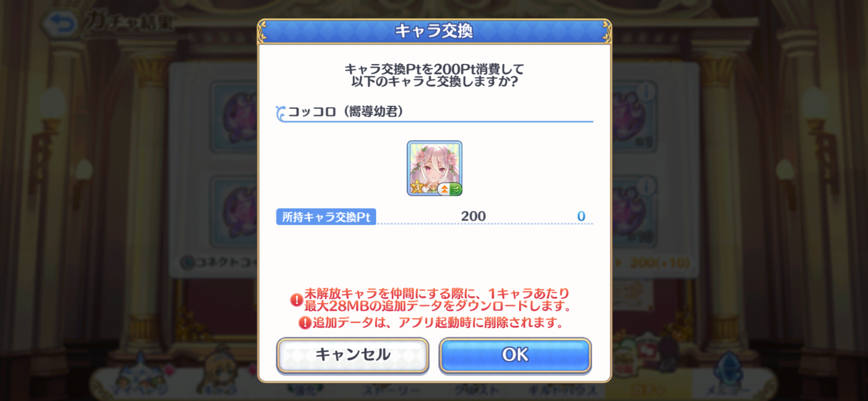The image size is (868, 401).
Task: Tap the red warning icon beside 追加データは text
Action: coord(305,323)
